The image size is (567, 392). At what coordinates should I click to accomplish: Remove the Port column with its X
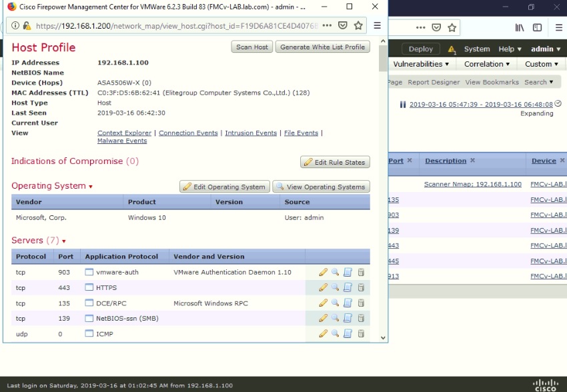coord(410,160)
